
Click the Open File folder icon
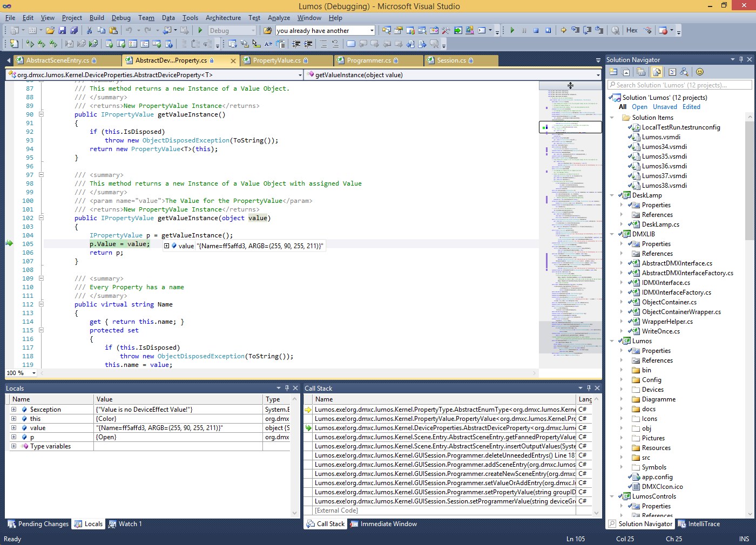click(x=50, y=31)
